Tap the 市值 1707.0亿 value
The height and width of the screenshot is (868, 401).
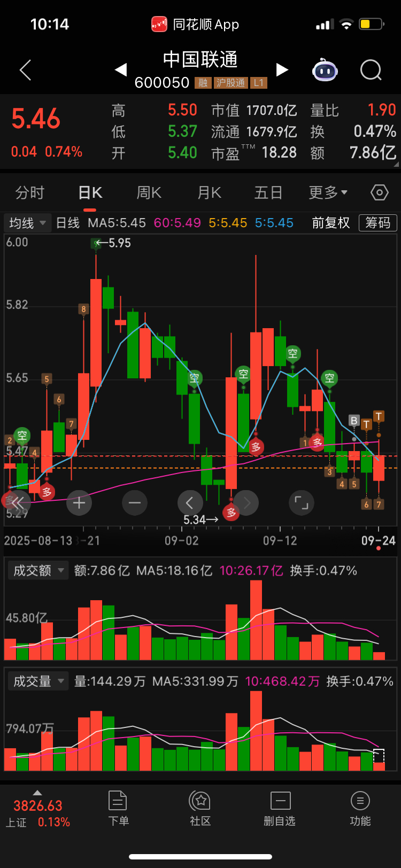tap(272, 111)
